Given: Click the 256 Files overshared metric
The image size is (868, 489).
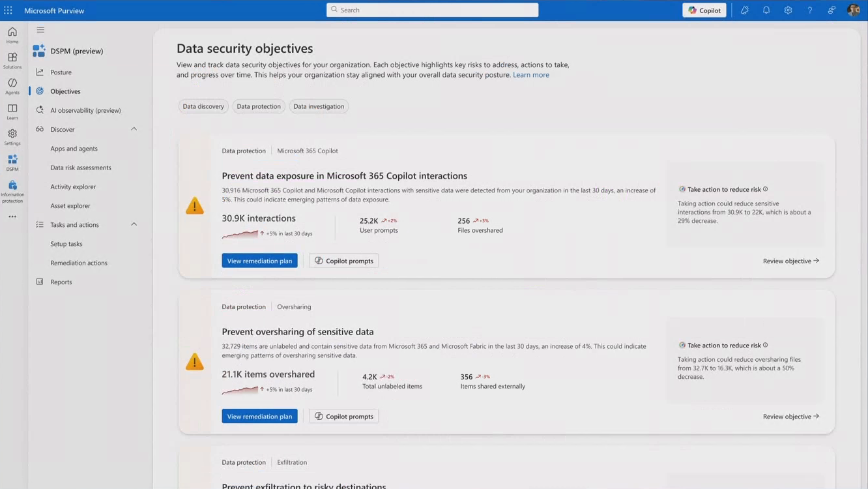Looking at the screenshot, I should [x=480, y=225].
